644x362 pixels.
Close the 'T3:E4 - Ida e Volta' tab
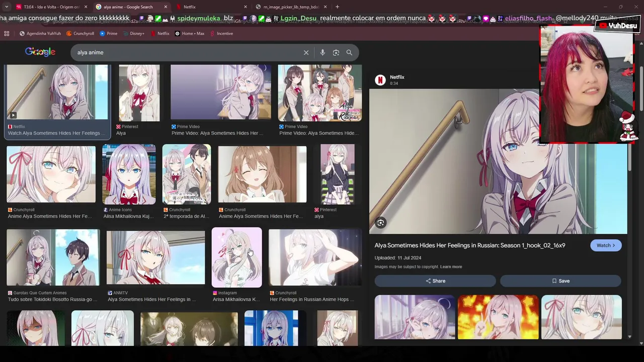(86, 7)
